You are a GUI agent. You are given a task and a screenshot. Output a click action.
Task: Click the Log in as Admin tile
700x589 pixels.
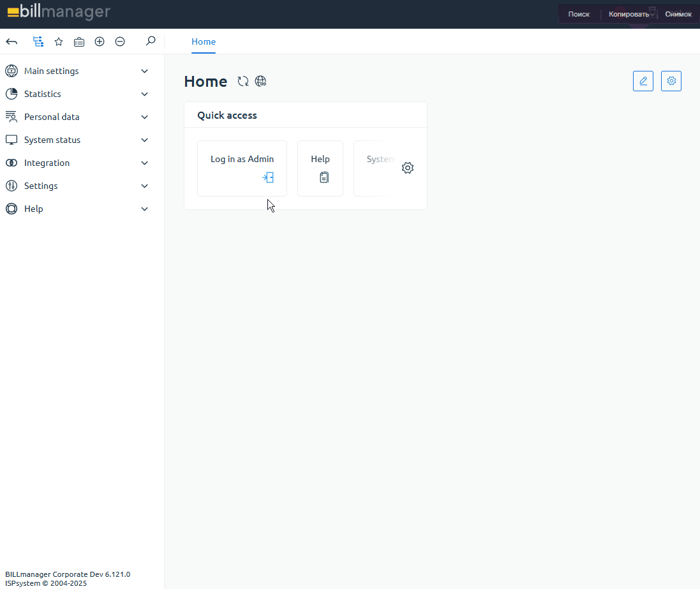(242, 168)
